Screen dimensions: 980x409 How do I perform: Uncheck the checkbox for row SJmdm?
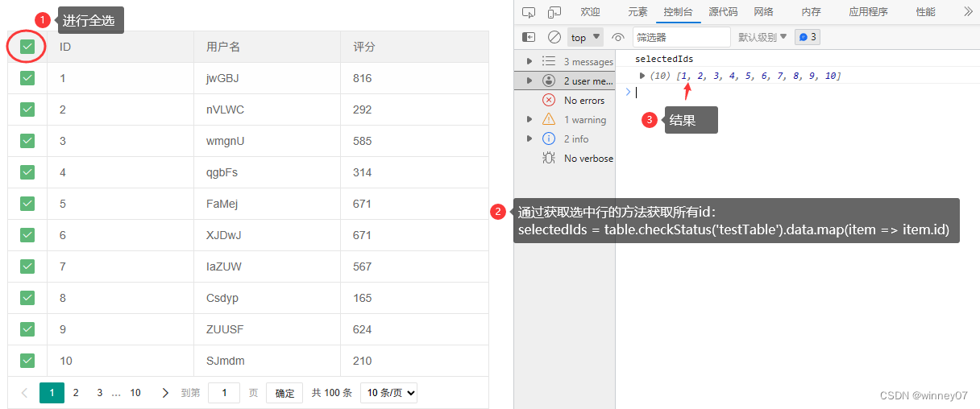(27, 361)
